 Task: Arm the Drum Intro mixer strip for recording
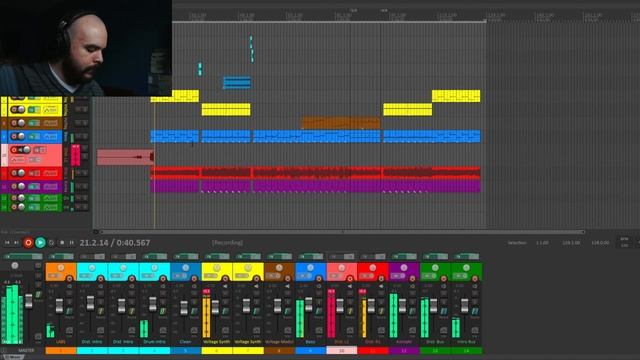pos(163,279)
